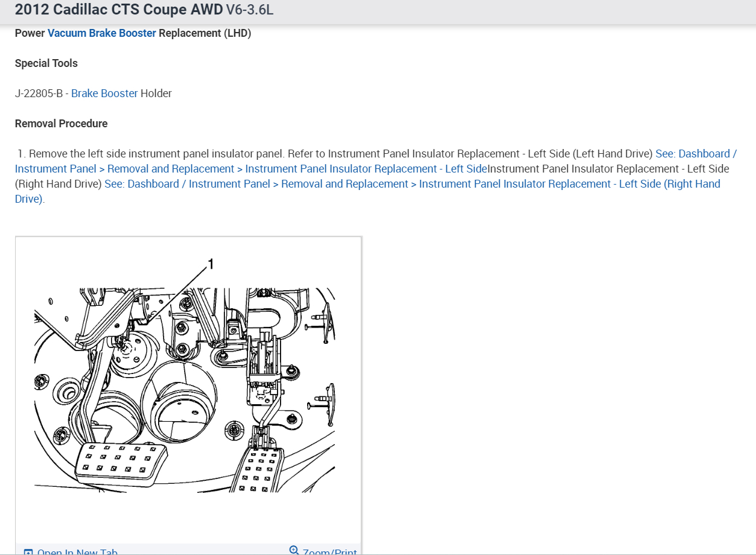Click Zoom/Print link below diagram

tap(330, 552)
